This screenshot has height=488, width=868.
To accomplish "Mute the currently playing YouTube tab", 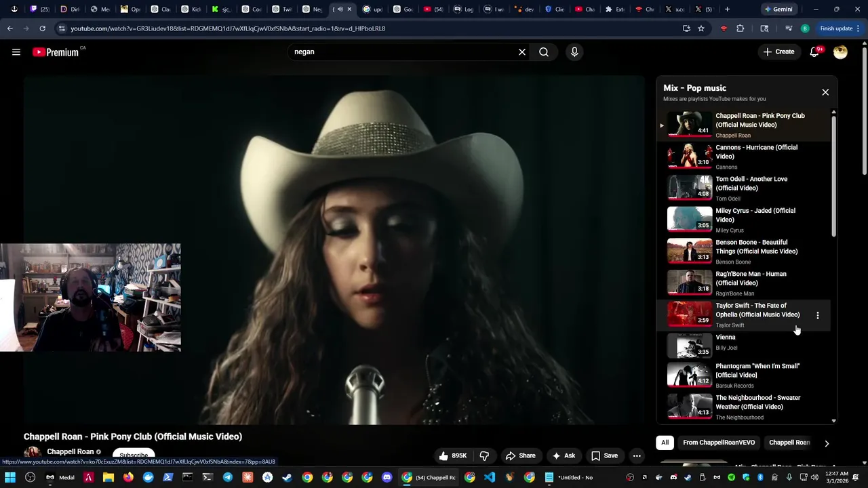I will pos(340,9).
